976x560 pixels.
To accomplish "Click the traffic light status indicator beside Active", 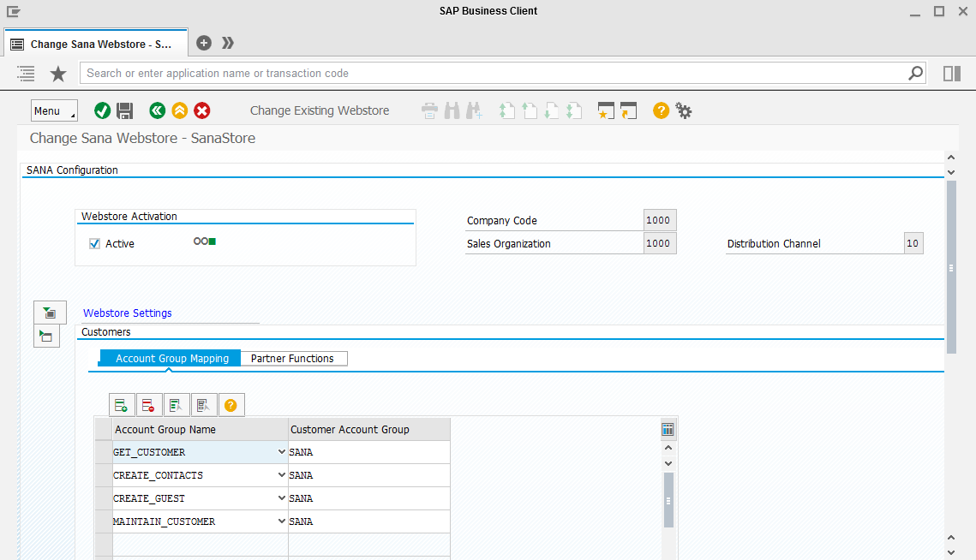I will [204, 241].
